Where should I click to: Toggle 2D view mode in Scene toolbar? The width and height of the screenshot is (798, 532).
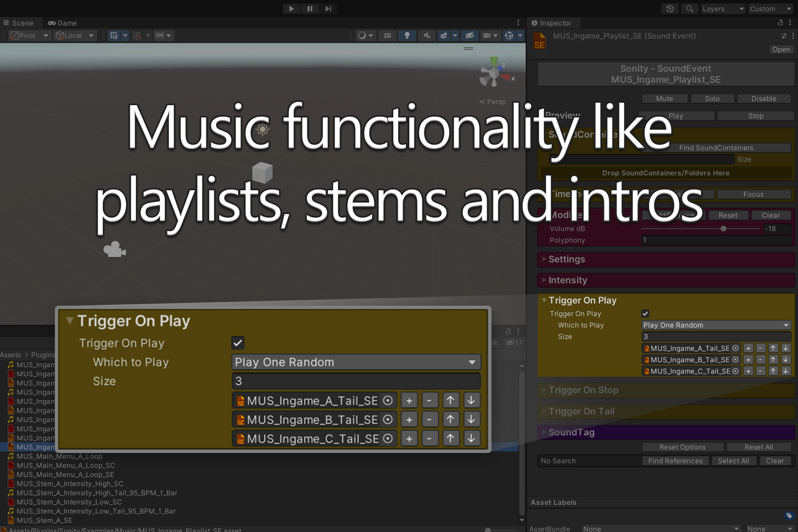[x=387, y=36]
